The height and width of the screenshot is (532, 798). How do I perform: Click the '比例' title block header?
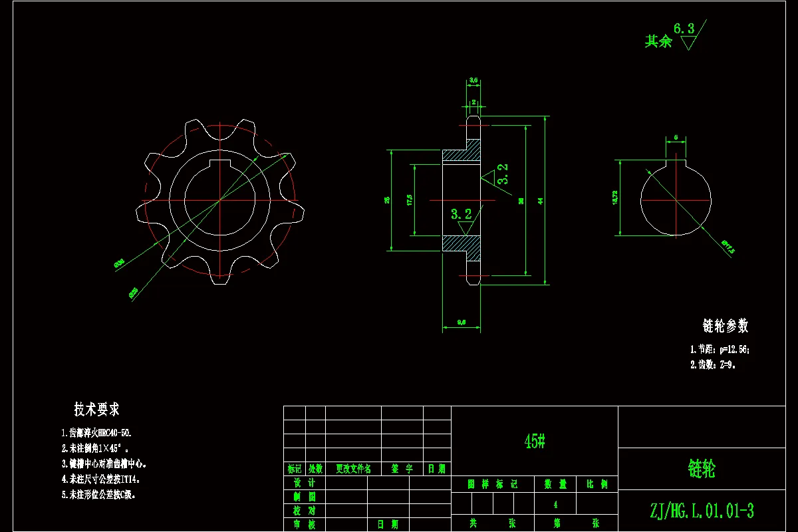pos(597,484)
